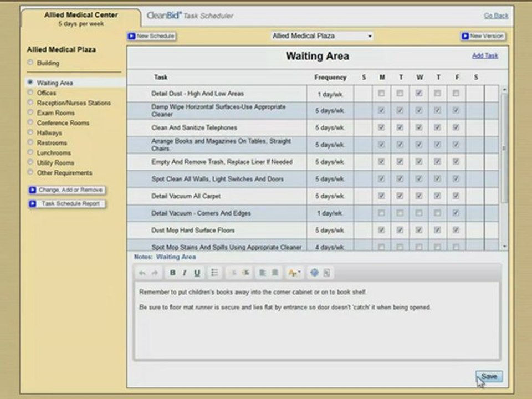Select the Utility Rooms area

click(x=30, y=162)
